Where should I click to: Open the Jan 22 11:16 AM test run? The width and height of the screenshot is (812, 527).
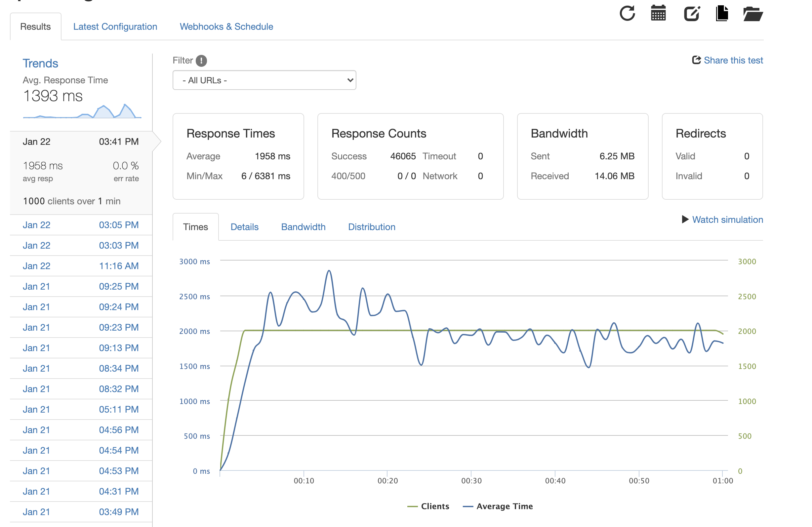(x=81, y=266)
